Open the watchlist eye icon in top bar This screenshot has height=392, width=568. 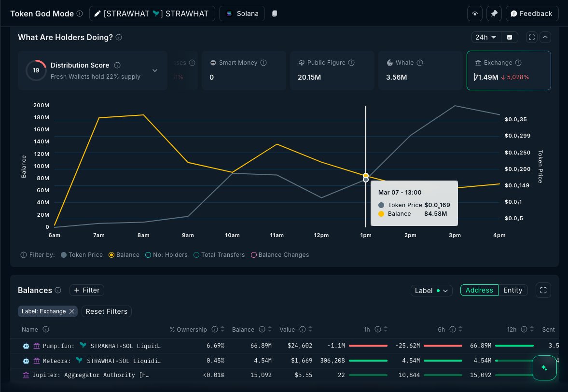pyautogui.click(x=474, y=13)
